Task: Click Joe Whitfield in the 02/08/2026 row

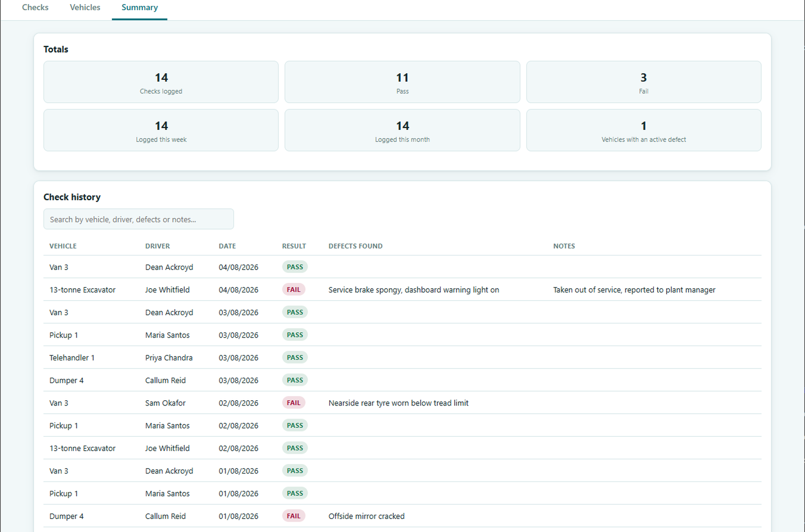Action: tap(167, 448)
